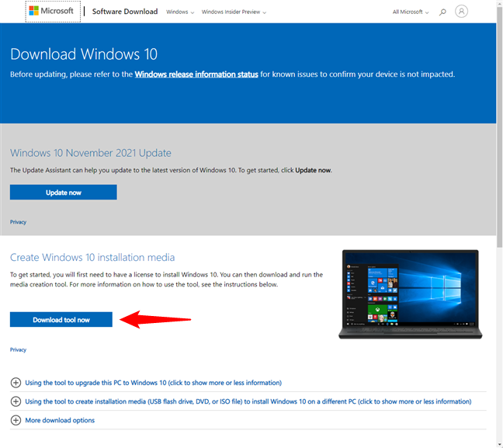Open the Windows dropdown menu

(180, 12)
